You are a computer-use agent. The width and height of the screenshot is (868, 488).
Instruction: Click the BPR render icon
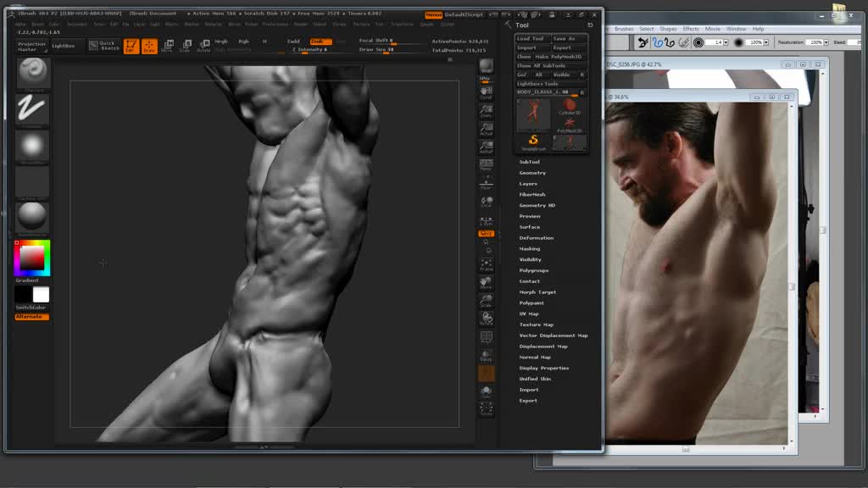pos(486,69)
